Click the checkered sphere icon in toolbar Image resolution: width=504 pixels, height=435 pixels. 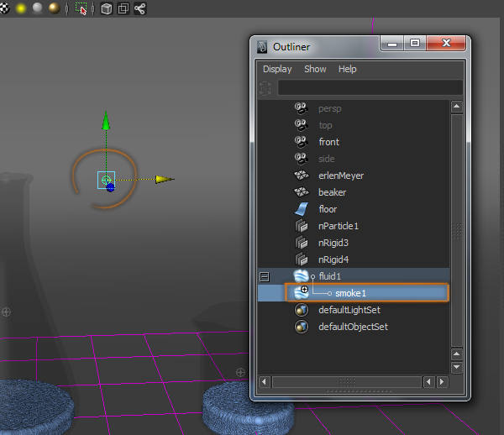coord(4,8)
